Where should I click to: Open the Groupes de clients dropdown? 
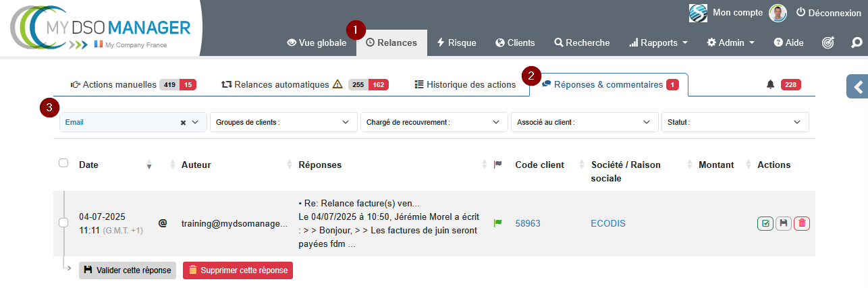283,122
